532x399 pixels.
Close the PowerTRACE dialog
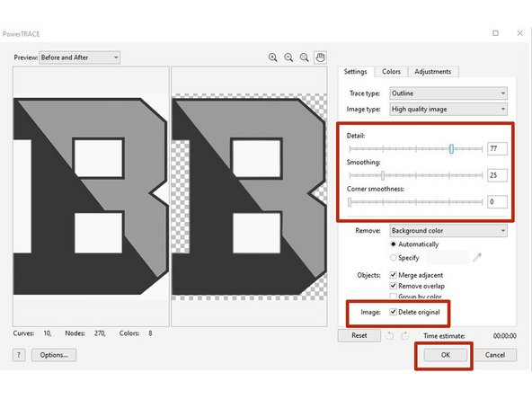pos(519,33)
